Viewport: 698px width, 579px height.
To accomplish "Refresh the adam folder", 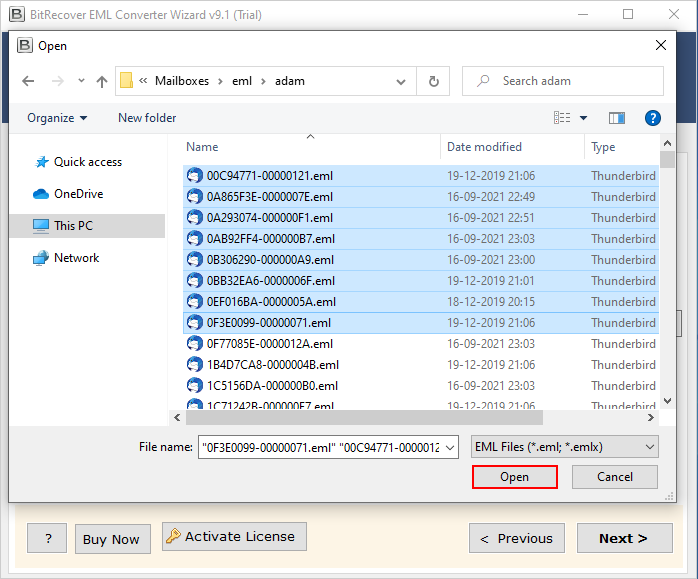I will point(433,81).
